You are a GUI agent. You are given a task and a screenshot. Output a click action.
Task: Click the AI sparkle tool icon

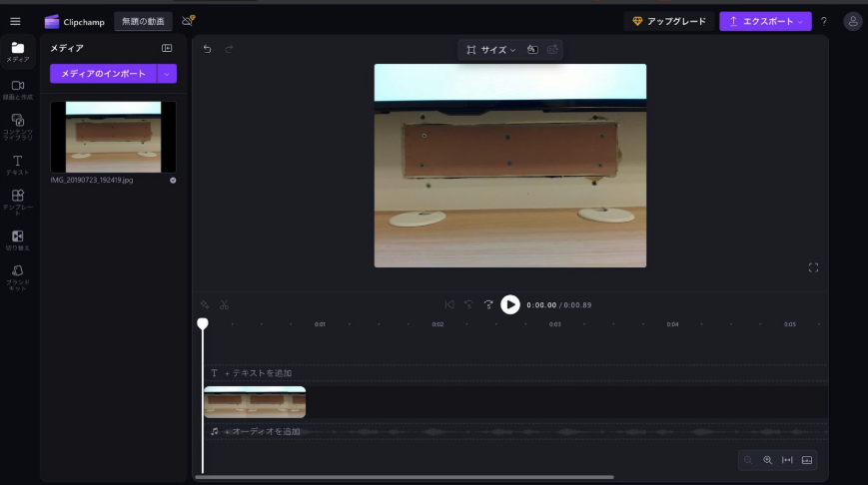click(205, 304)
